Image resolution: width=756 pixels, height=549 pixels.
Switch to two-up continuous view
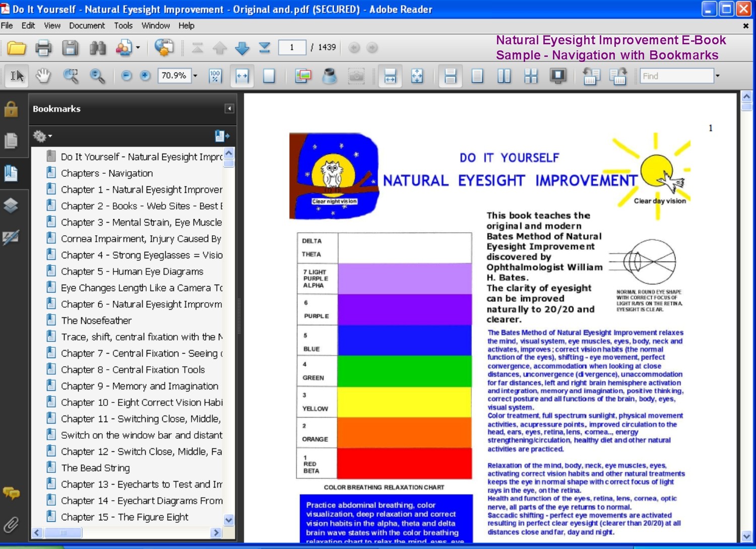click(531, 76)
